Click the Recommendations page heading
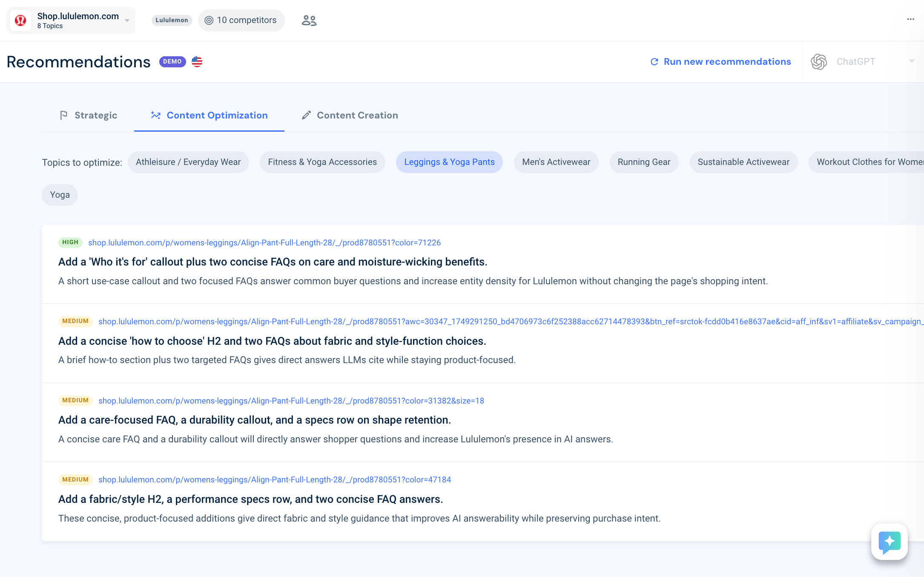 tap(79, 62)
